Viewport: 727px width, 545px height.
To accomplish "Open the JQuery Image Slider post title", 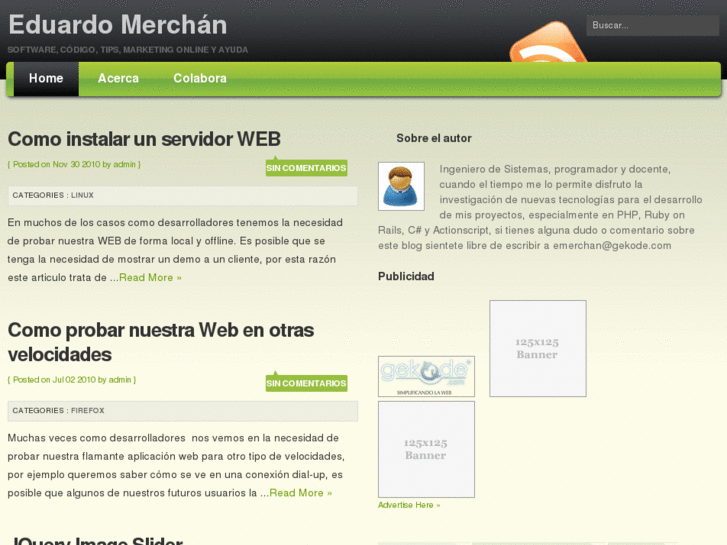I will point(98,541).
